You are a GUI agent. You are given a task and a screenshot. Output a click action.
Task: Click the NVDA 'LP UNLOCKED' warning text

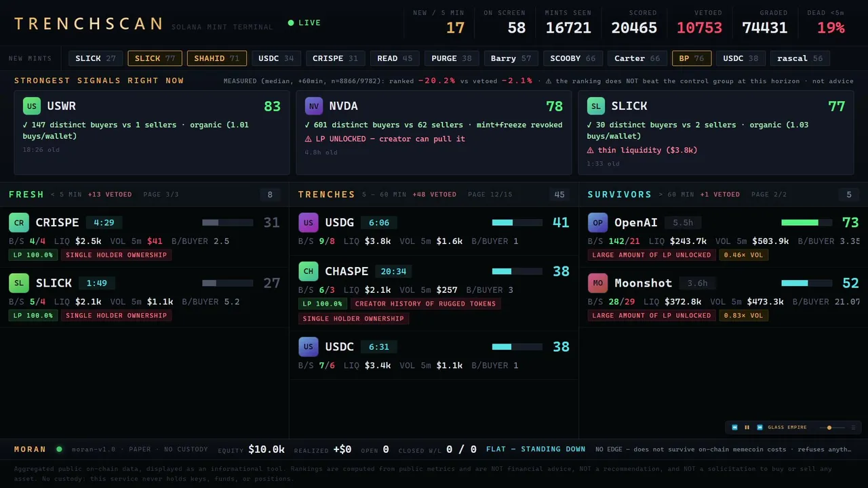coord(385,139)
